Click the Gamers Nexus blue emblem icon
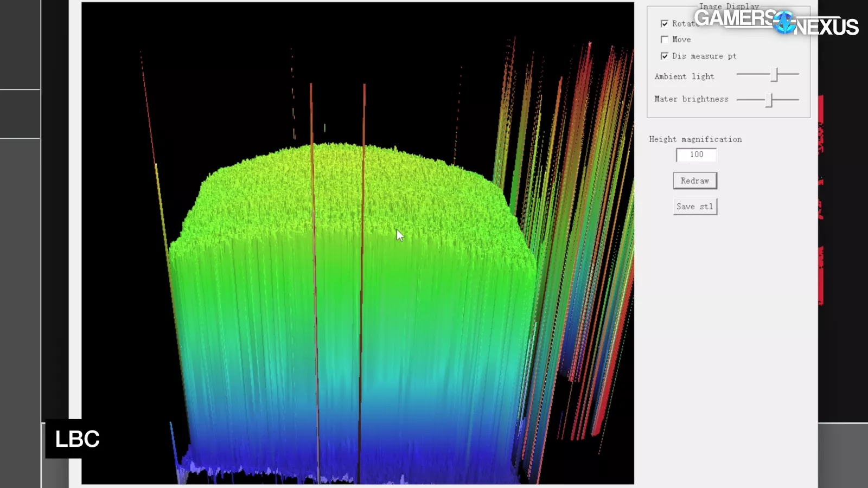Screen dimensions: 868x488 click(784, 22)
